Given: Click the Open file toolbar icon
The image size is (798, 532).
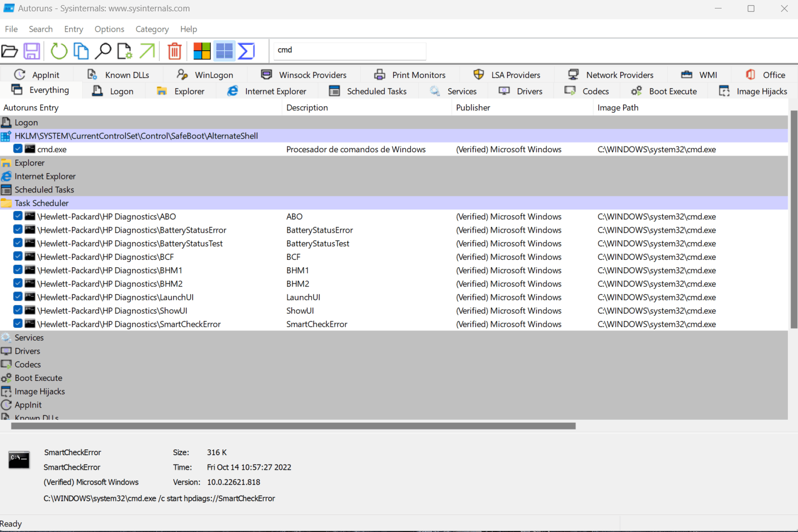Looking at the screenshot, I should [9, 52].
